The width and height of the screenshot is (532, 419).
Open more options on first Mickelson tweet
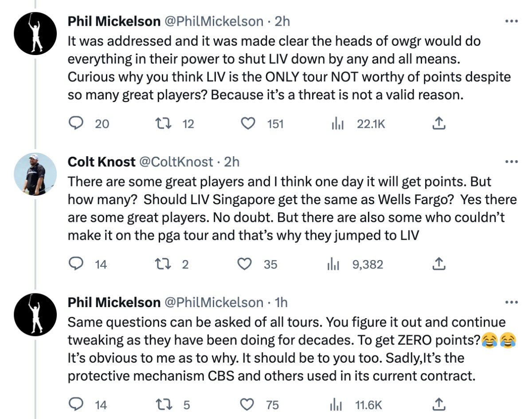click(x=511, y=21)
